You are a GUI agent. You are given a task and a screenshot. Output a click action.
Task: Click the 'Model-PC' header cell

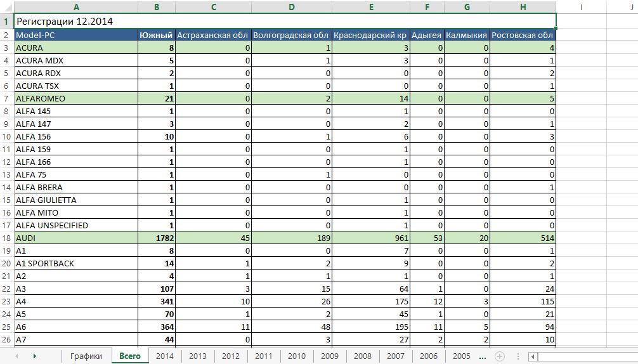(76, 35)
